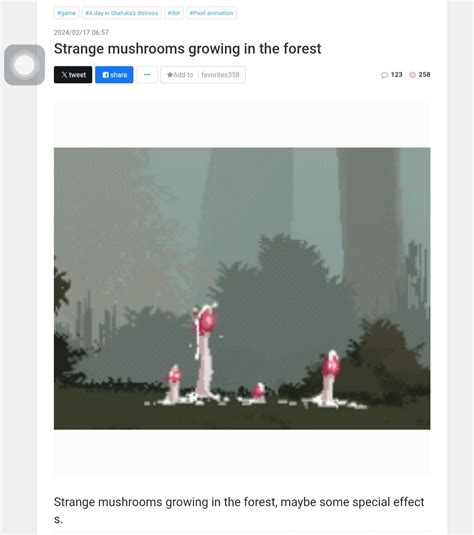Viewport: 474px width, 535px height.
Task: Open the #Pixel animation tag
Action: click(211, 13)
